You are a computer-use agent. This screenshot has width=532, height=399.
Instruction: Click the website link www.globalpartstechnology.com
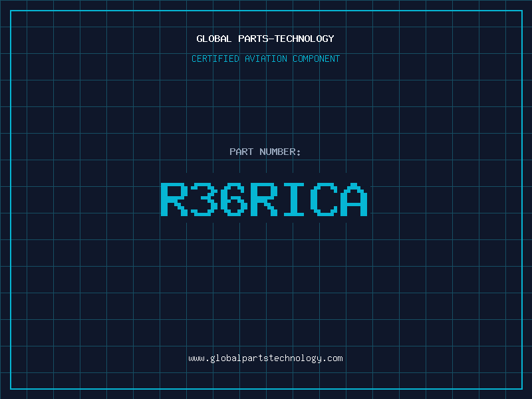265,358
